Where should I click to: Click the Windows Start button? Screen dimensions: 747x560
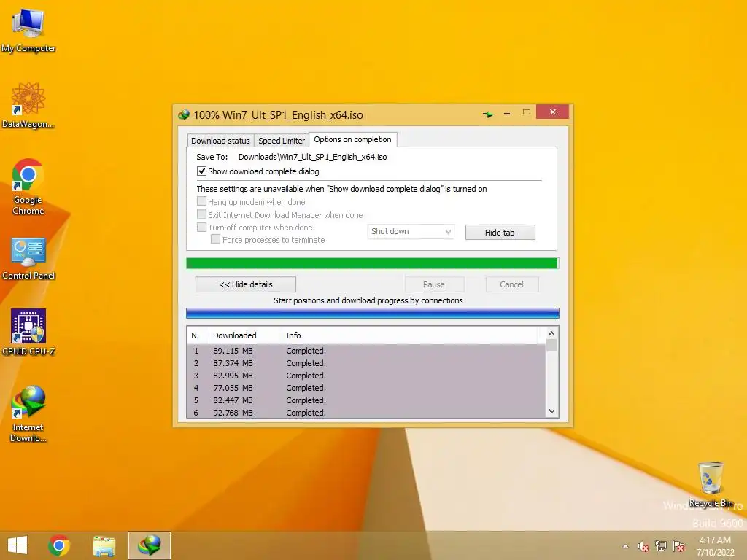[x=18, y=545]
